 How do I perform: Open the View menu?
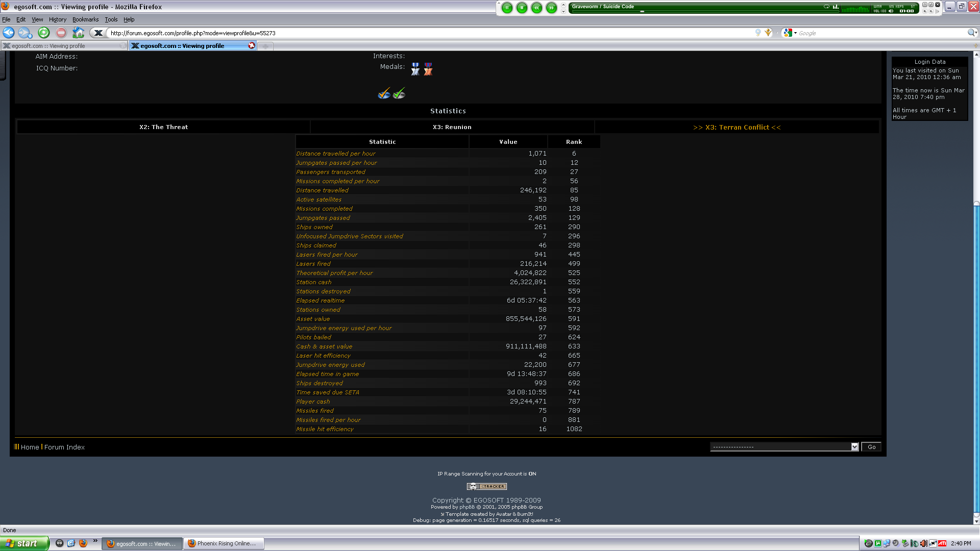click(x=37, y=19)
